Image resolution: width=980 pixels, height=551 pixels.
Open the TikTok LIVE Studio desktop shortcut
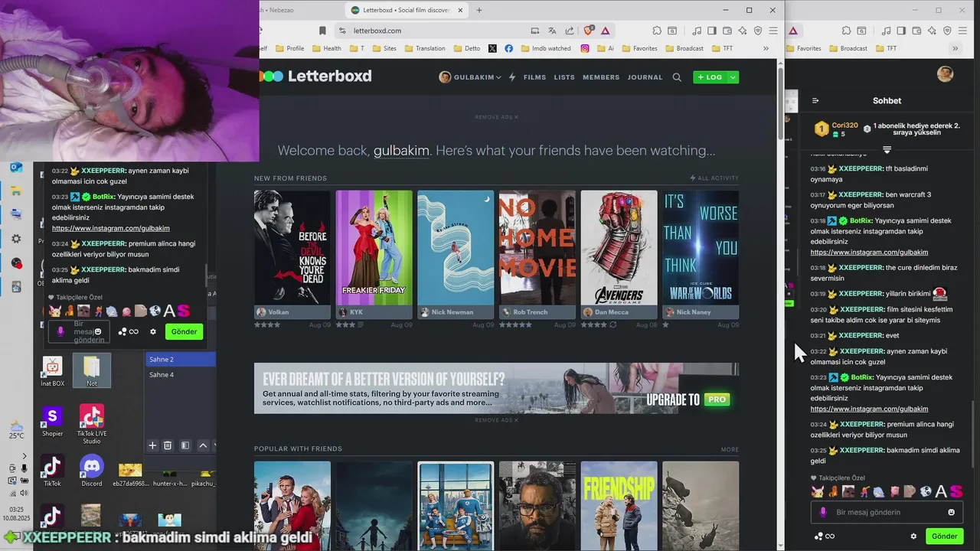[92, 424]
